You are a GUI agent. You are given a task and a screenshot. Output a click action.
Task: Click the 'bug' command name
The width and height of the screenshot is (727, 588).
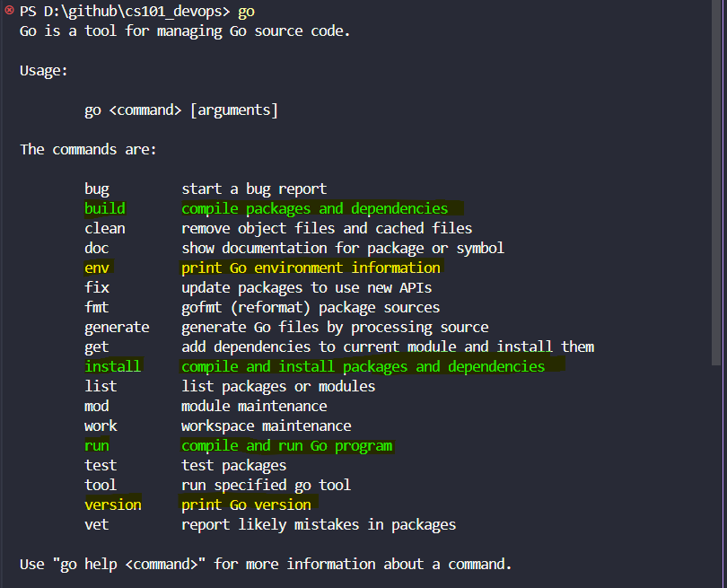[97, 189]
